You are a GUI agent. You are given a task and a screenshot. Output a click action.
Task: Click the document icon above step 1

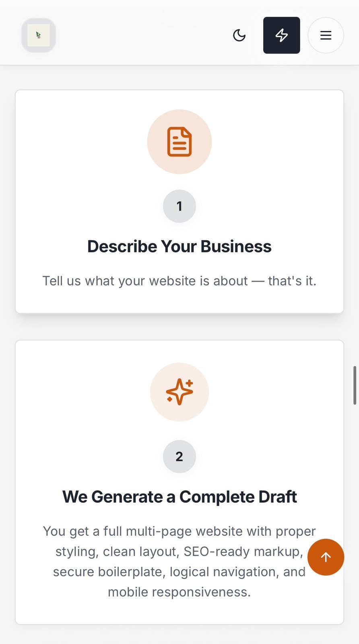179,142
